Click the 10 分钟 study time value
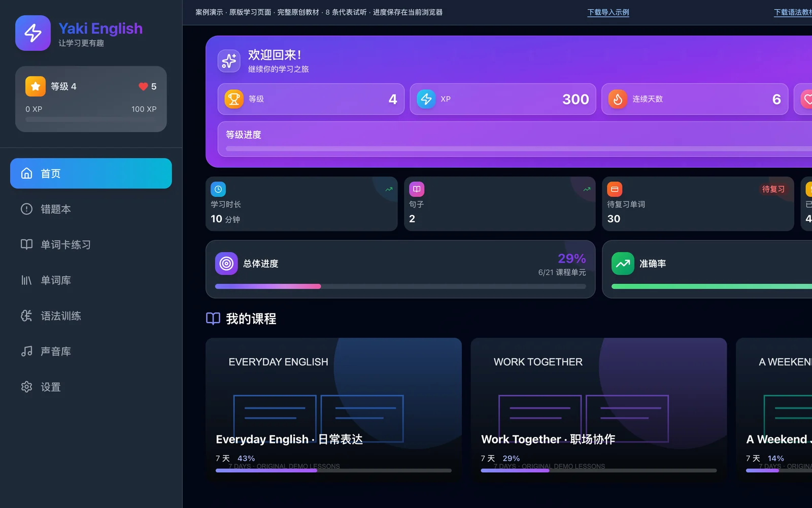This screenshot has width=812, height=508. click(225, 219)
